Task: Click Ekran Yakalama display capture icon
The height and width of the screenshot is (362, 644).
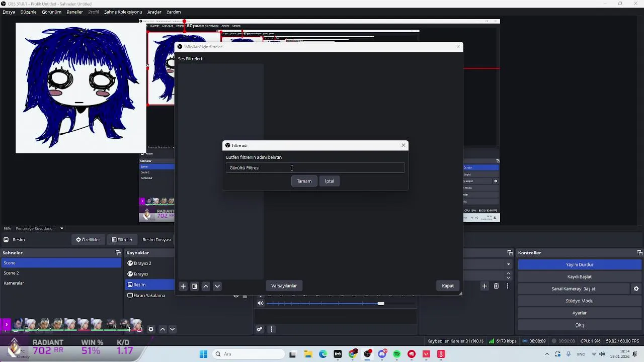Action: pos(130,296)
